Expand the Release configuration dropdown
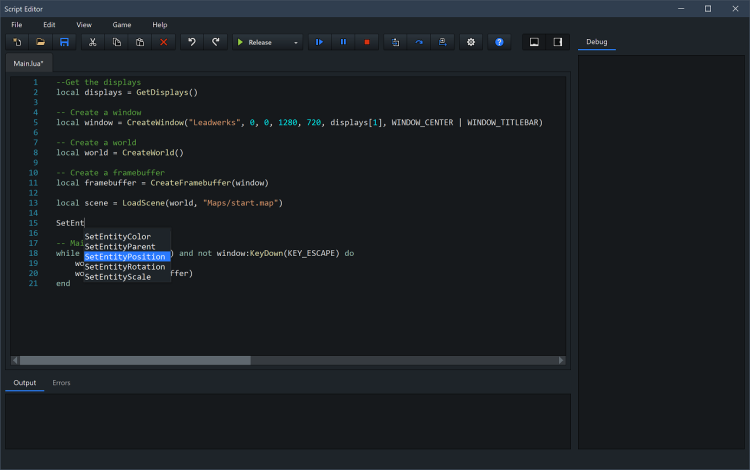Screen dimensions: 750x470 coord(297,42)
